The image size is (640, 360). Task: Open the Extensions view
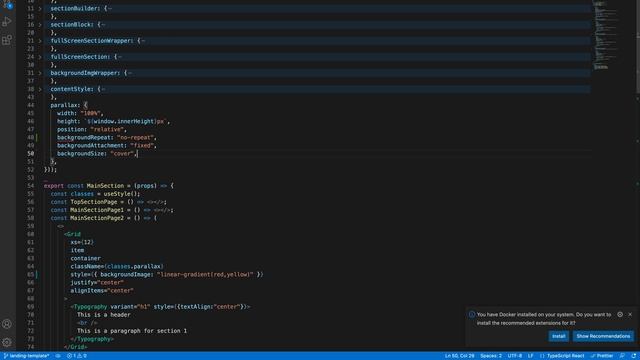(7, 40)
